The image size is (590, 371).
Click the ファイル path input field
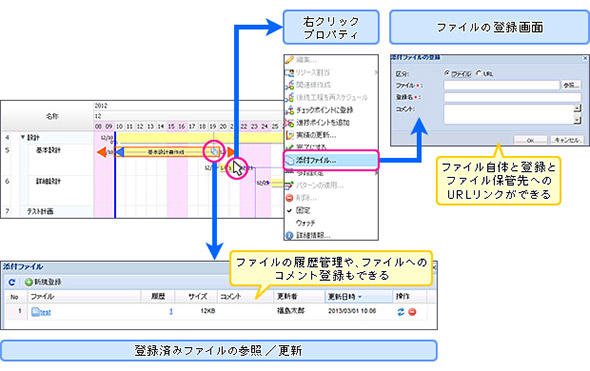coord(502,85)
